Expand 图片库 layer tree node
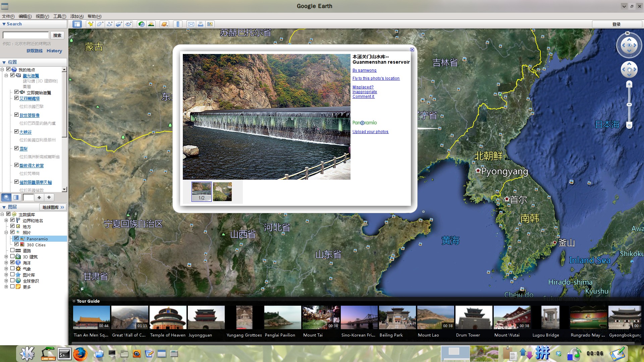 pos(6,275)
